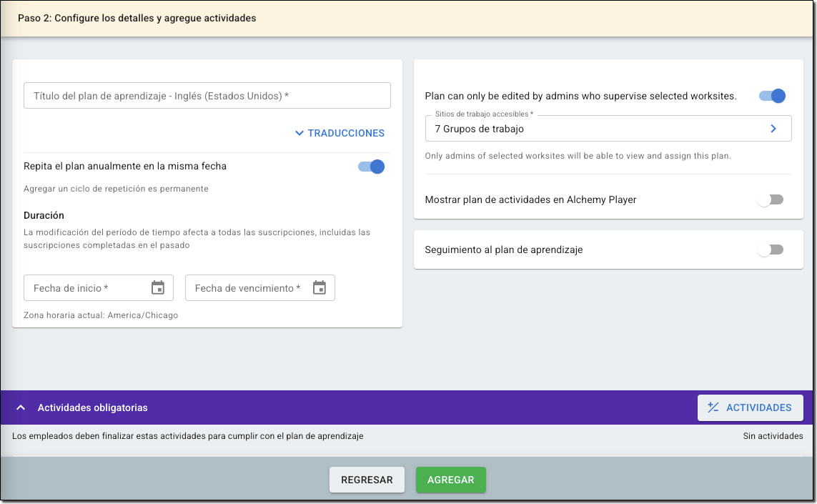Open the start date calendar picker icon
The width and height of the screenshot is (817, 504).
pos(158,288)
